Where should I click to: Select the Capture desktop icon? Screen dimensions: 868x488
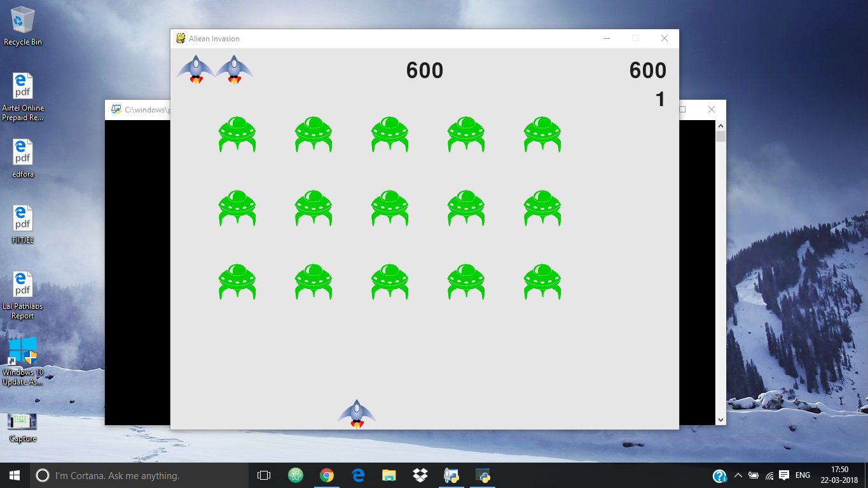pos(23,428)
